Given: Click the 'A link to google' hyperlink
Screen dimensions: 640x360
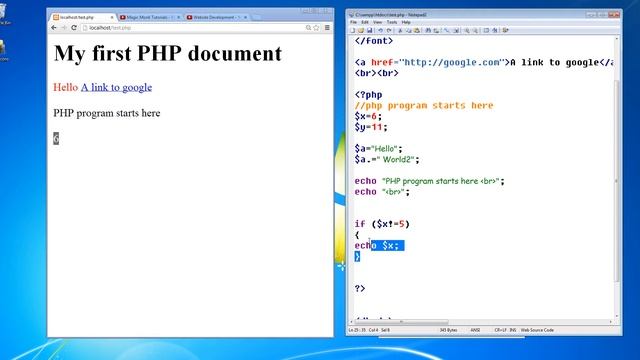Looking at the screenshot, I should [x=116, y=87].
